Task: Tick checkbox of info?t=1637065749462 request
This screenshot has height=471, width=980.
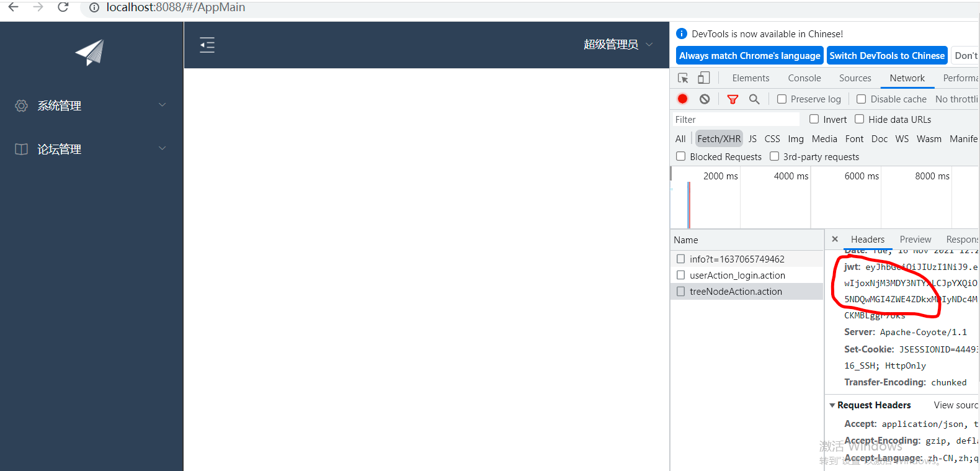Action: pyautogui.click(x=681, y=259)
